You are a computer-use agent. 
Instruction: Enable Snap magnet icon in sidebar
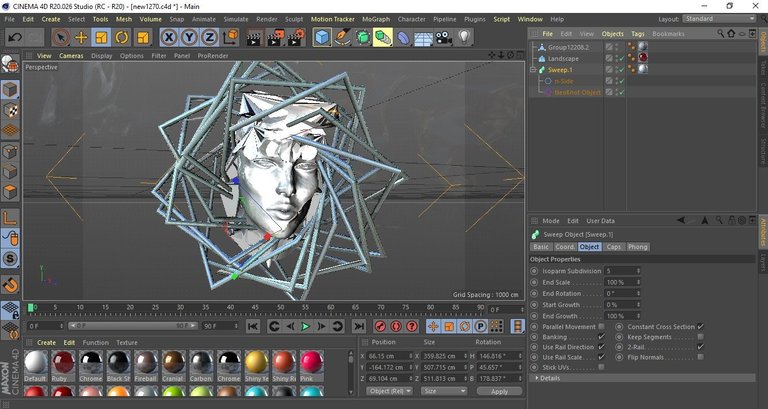click(x=10, y=285)
